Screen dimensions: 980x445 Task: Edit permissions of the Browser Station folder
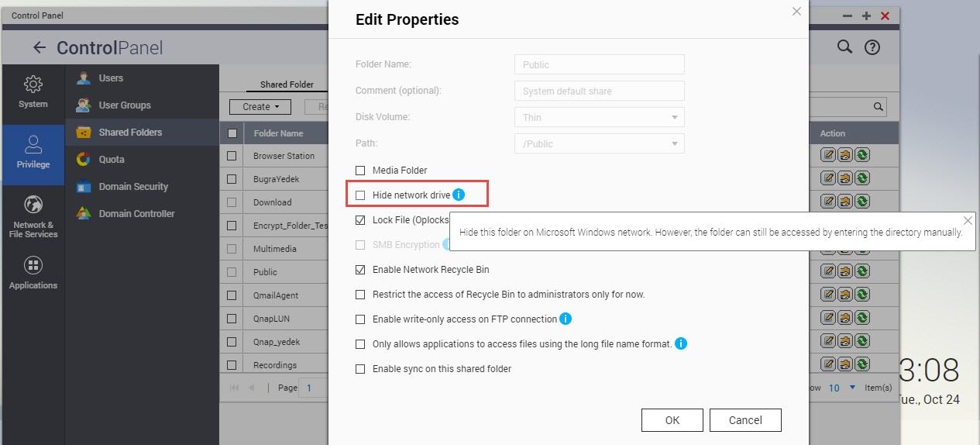tap(845, 156)
